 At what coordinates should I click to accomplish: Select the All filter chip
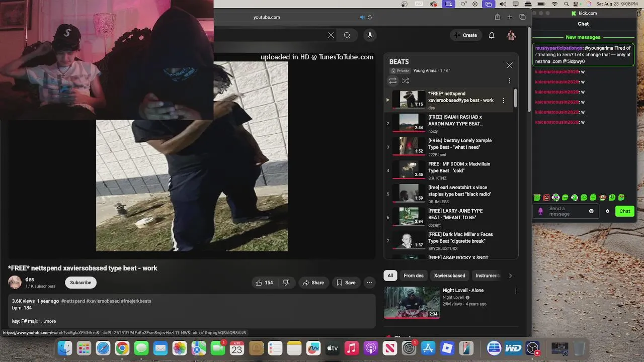(x=390, y=276)
